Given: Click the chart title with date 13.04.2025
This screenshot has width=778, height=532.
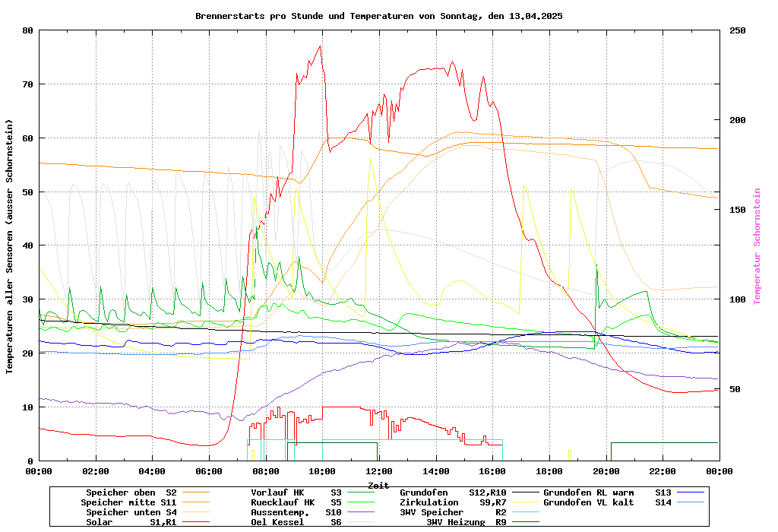Looking at the screenshot, I should click(x=378, y=16).
